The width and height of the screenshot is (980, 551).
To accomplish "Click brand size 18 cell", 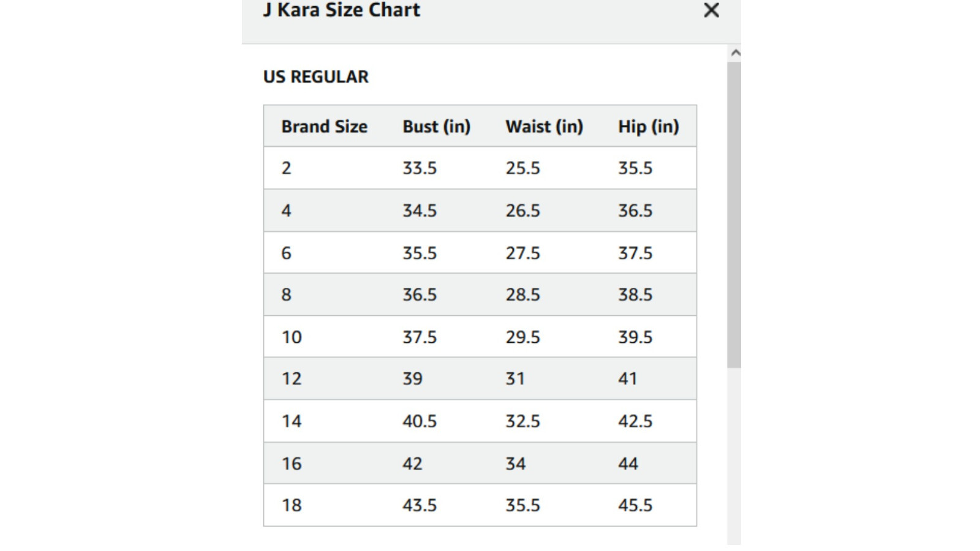I will point(292,506).
